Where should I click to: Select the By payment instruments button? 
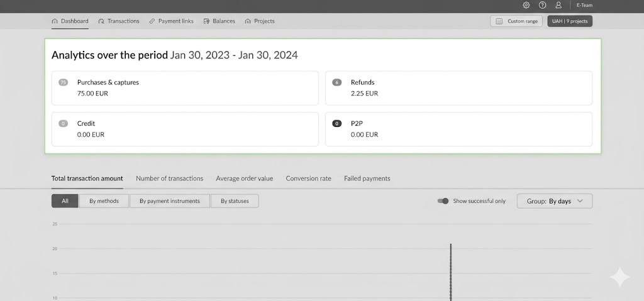pos(169,201)
